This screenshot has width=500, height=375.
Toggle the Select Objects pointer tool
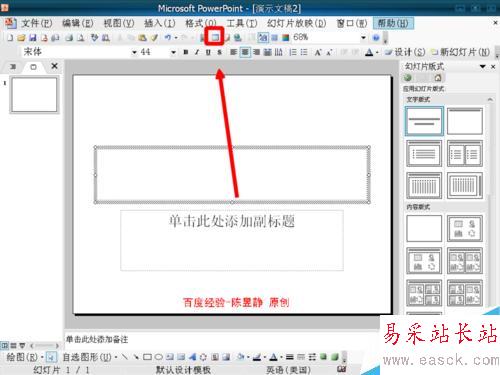click(x=51, y=357)
